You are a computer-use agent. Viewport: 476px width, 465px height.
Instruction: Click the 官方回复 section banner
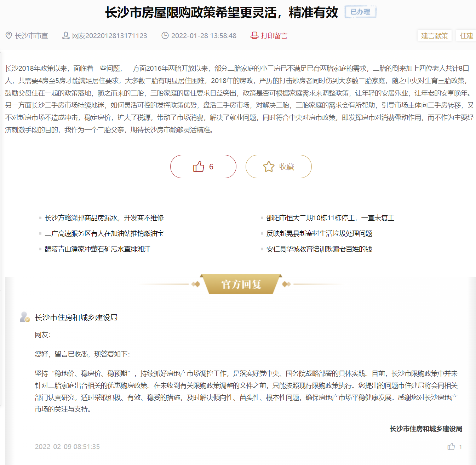pyautogui.click(x=241, y=284)
